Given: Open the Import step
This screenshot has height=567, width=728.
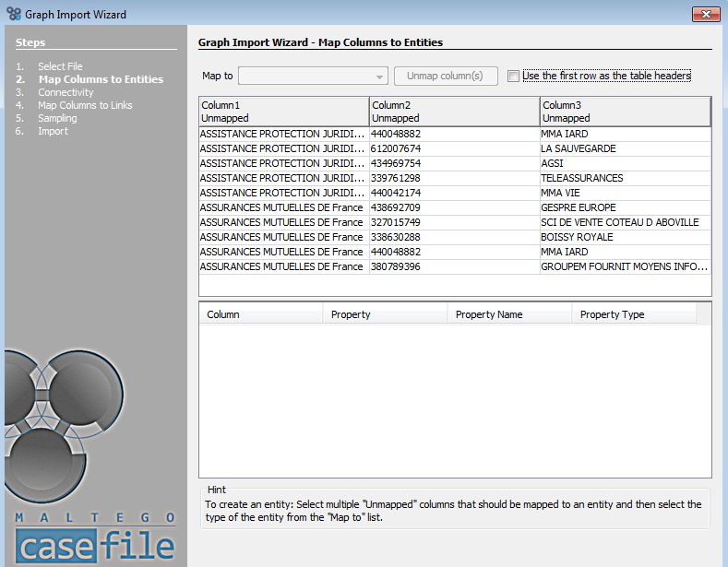Looking at the screenshot, I should point(53,131).
